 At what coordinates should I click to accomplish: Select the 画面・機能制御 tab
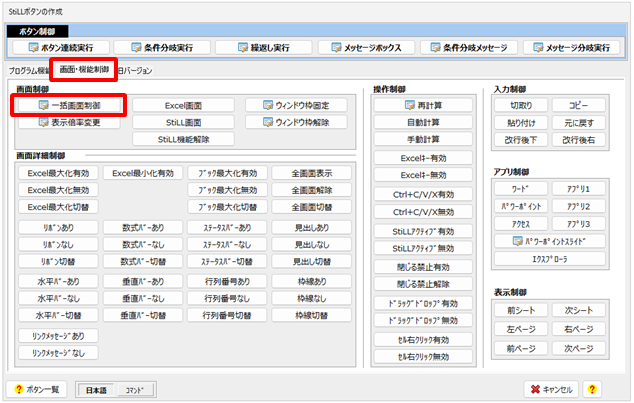84,71
